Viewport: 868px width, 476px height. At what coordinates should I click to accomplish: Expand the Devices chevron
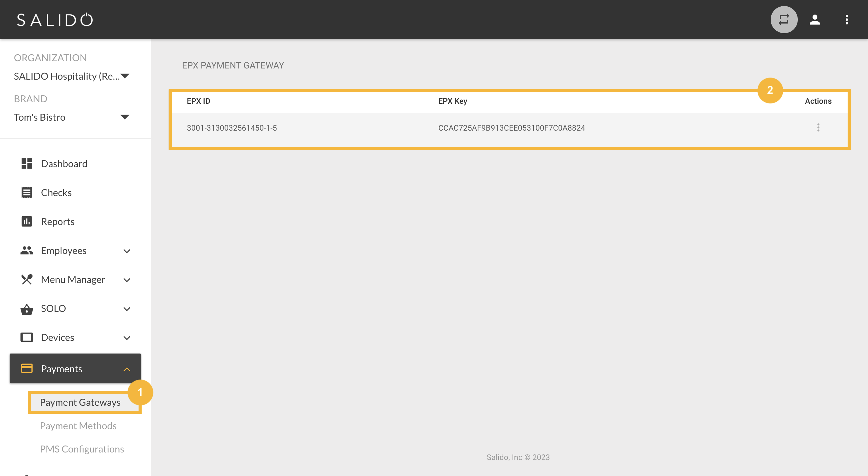(x=127, y=338)
